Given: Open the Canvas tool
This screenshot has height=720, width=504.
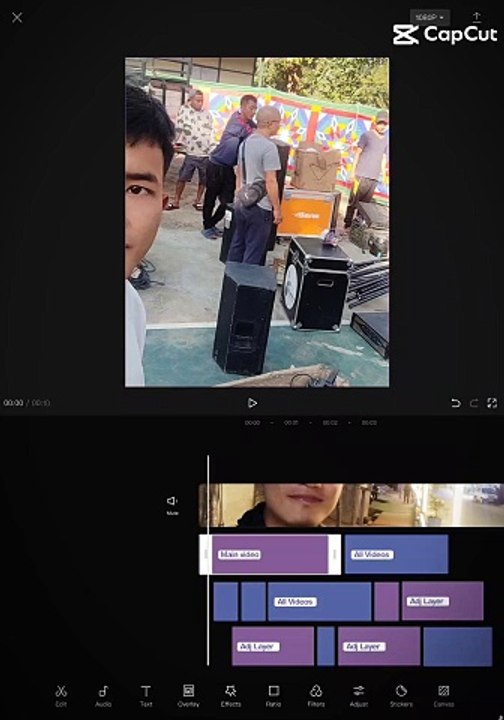Looking at the screenshot, I should 443,695.
